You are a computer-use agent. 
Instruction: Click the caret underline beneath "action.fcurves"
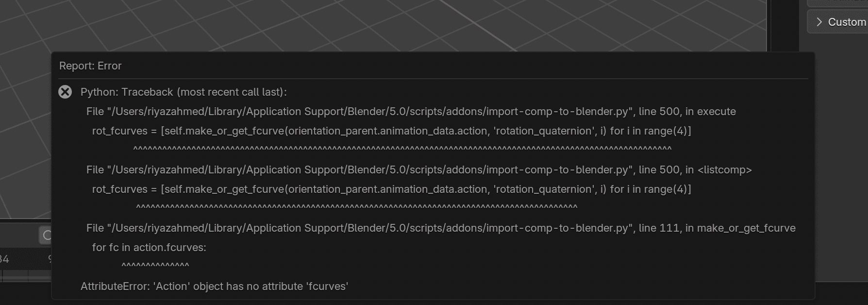[155, 265]
